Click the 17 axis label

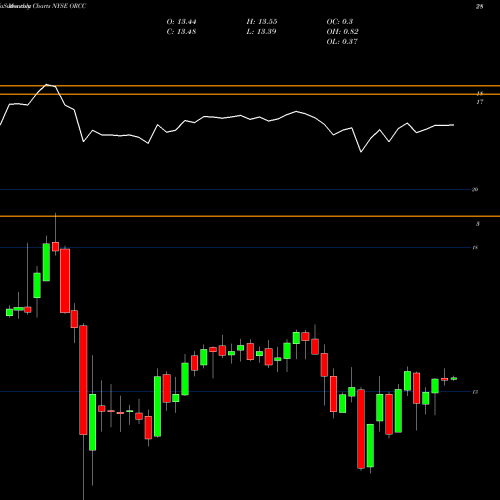[x=479, y=102]
